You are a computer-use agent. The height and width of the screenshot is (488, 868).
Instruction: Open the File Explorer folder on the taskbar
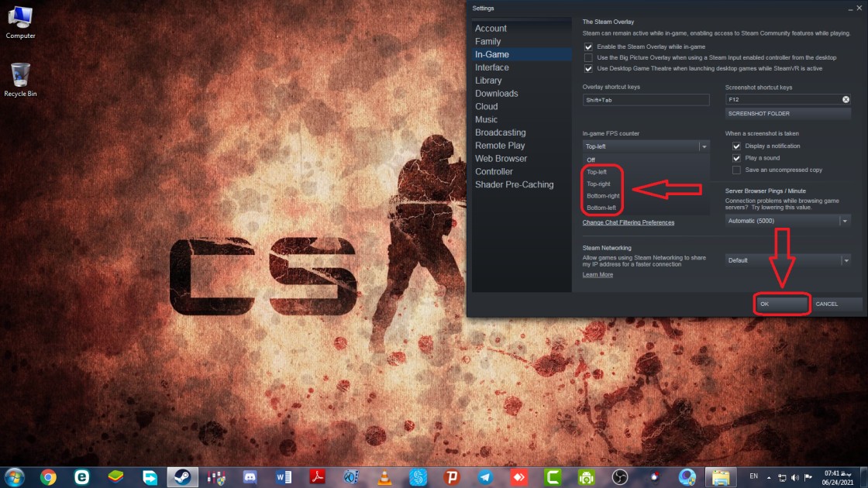click(x=721, y=477)
